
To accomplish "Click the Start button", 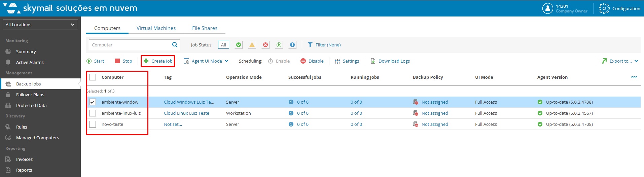I will click(95, 61).
